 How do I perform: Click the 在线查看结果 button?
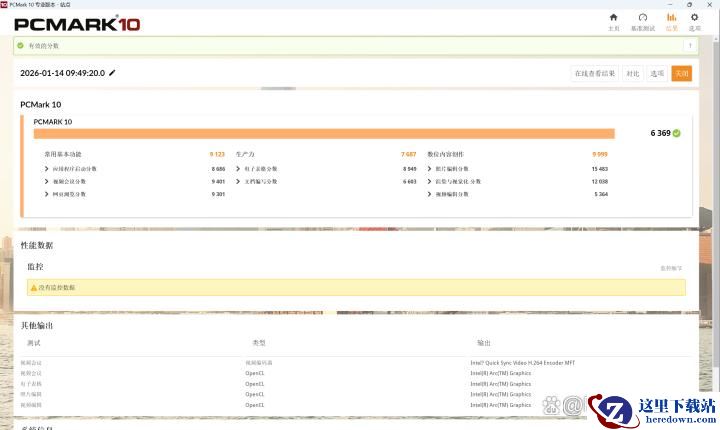pyautogui.click(x=593, y=73)
